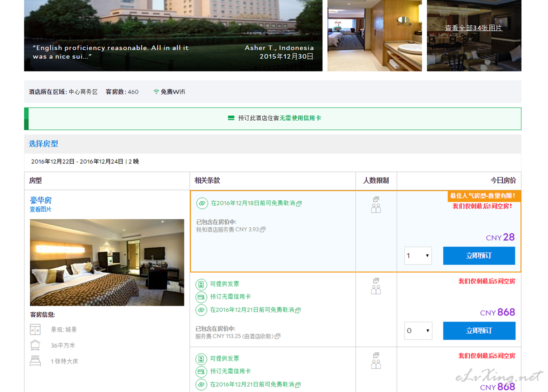Open the deluxe room bedroom photo
The width and height of the screenshot is (548, 392).
pos(107,263)
